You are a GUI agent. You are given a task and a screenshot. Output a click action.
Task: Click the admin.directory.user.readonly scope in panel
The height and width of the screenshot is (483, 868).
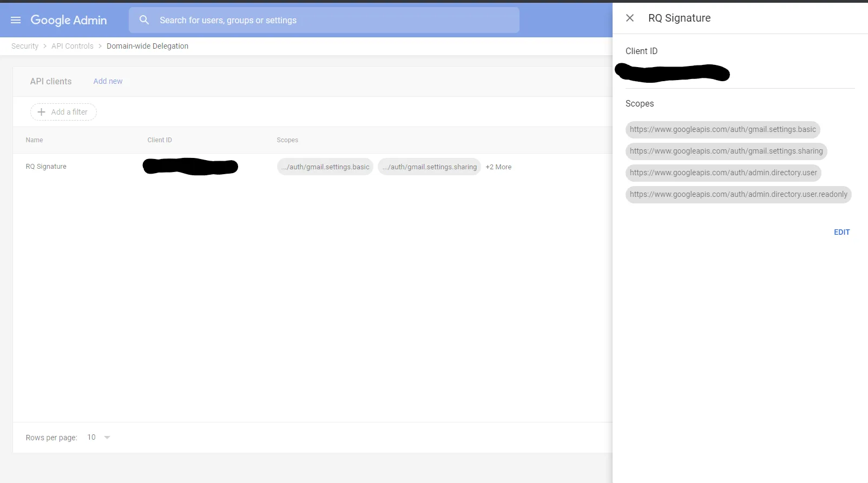(739, 195)
